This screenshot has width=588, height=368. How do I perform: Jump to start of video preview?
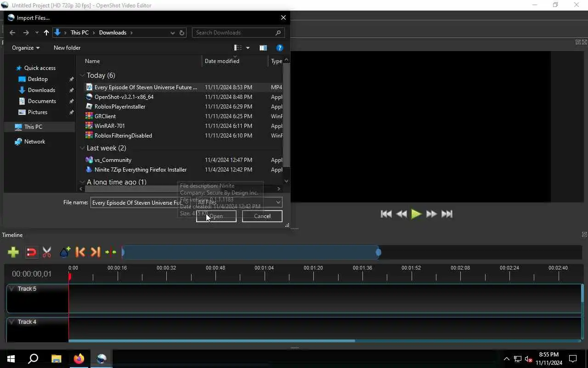[386, 214]
